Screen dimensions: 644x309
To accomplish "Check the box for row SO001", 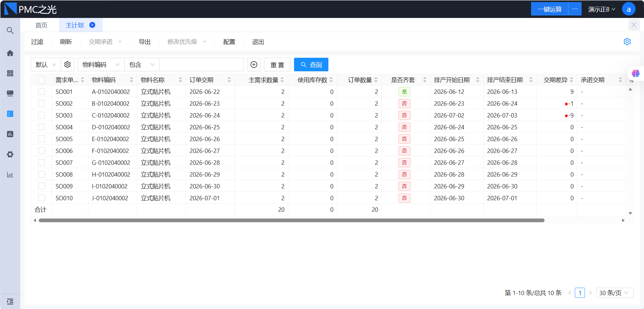I will click(41, 92).
